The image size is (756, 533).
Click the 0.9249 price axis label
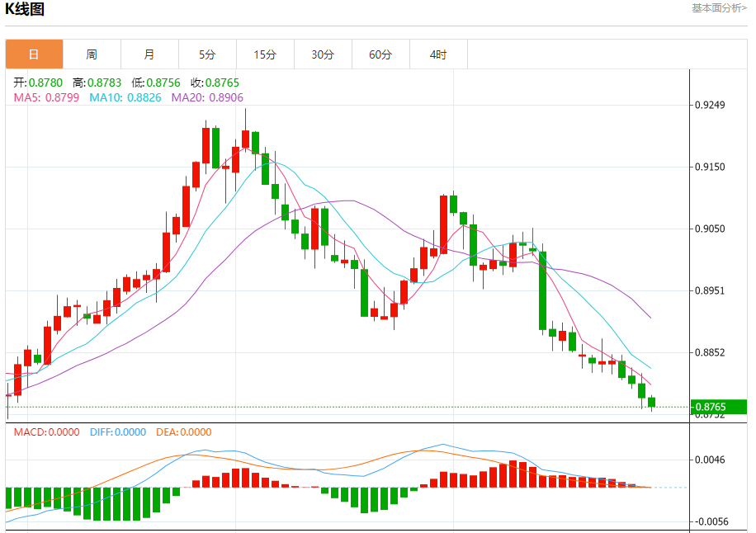(710, 105)
